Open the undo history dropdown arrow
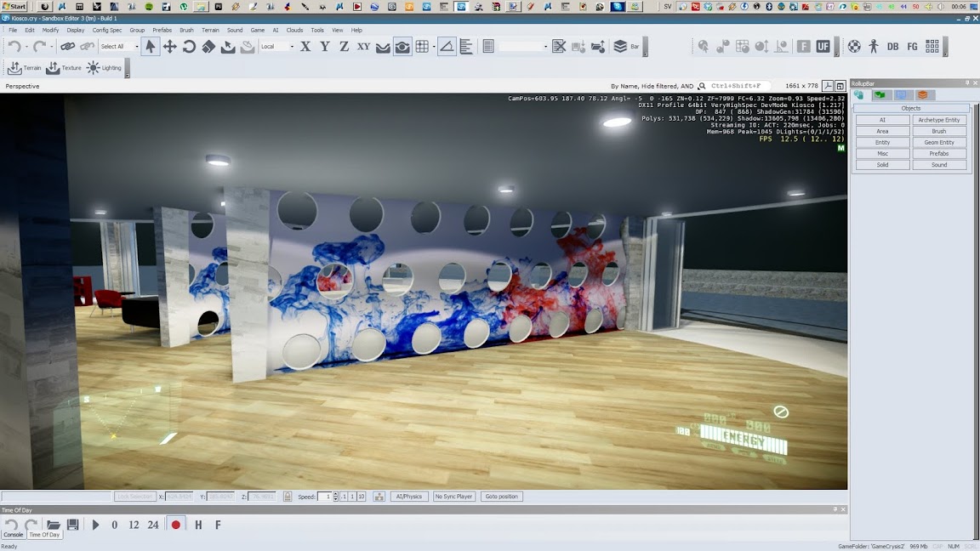This screenshot has height=551, width=980. (27, 46)
